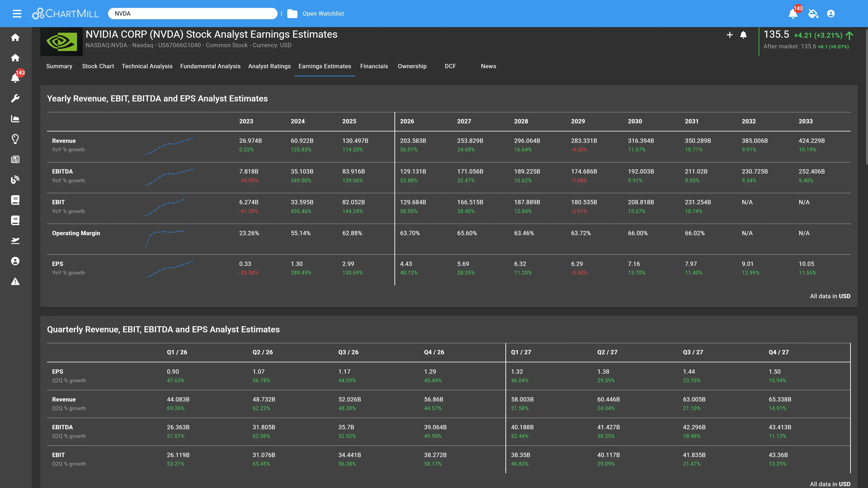Open the newspaper sidebar icon
This screenshot has width=868, height=488.
[x=15, y=159]
